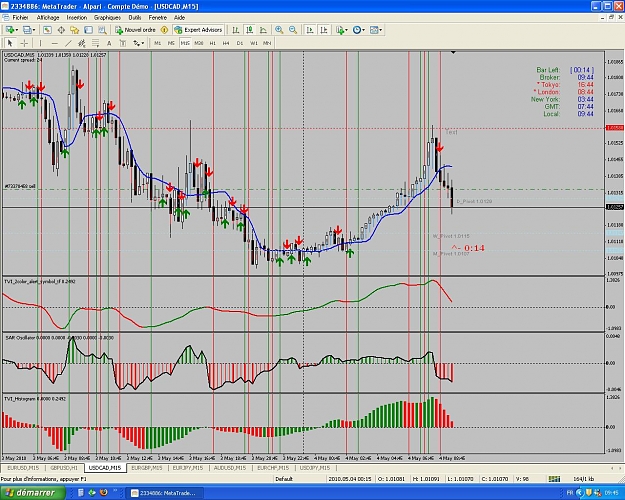This screenshot has height=500, width=625.
Task: Click the Nouvel ordre button
Action: click(136, 30)
